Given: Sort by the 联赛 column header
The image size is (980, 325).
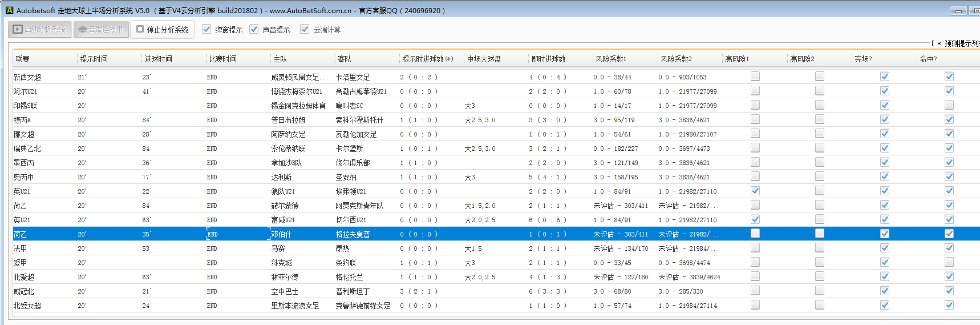Looking at the screenshot, I should pyautogui.click(x=23, y=59).
